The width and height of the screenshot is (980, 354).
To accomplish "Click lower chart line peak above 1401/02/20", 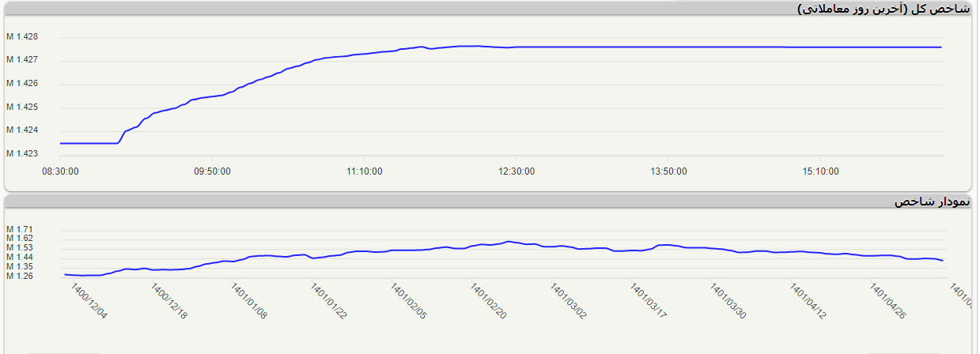I will pyautogui.click(x=508, y=242).
